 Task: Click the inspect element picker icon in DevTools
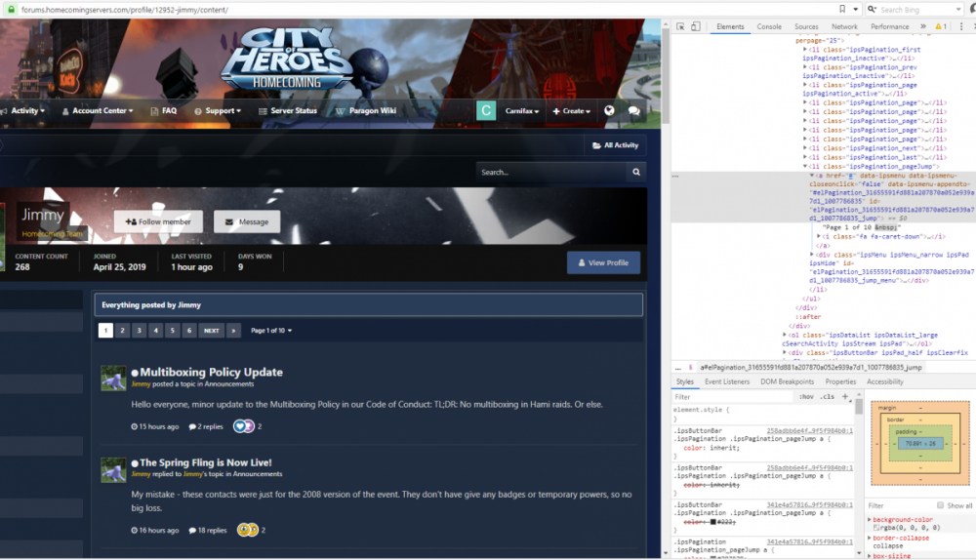[x=680, y=26]
